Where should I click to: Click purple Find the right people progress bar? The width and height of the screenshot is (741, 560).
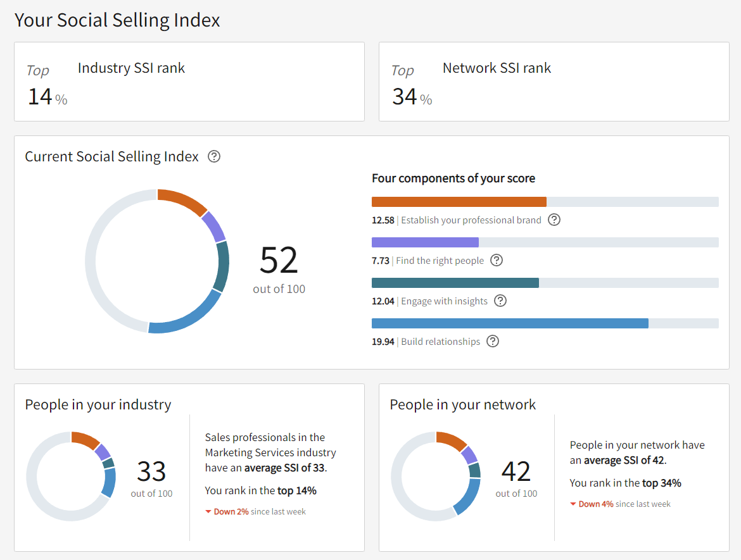[x=425, y=242]
